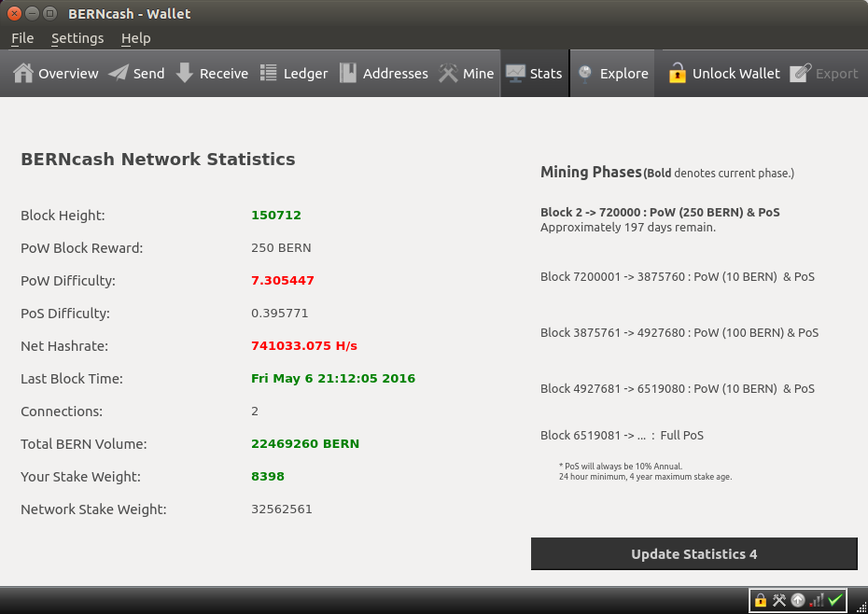
Task: Click the "PoW Difficulty:" label
Action: pos(68,281)
